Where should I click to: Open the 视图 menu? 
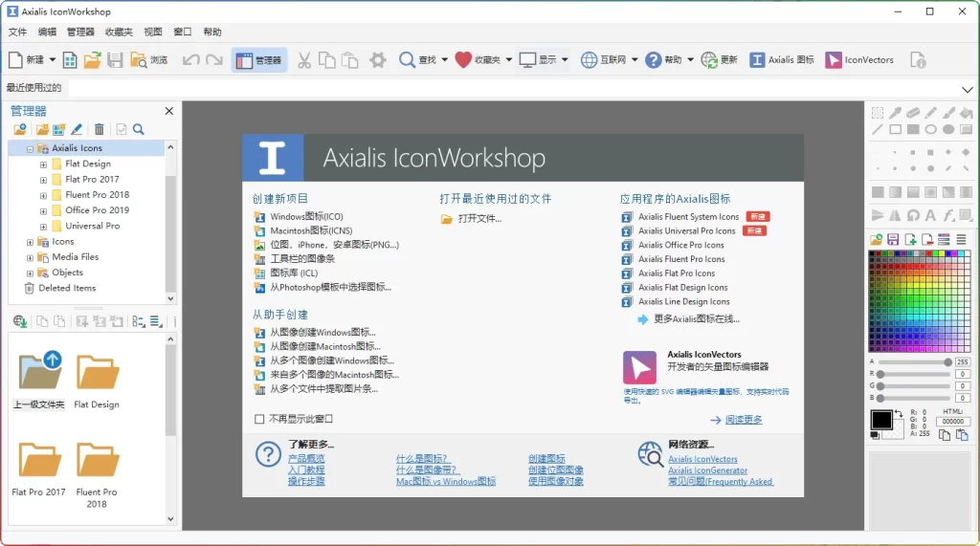click(x=152, y=32)
